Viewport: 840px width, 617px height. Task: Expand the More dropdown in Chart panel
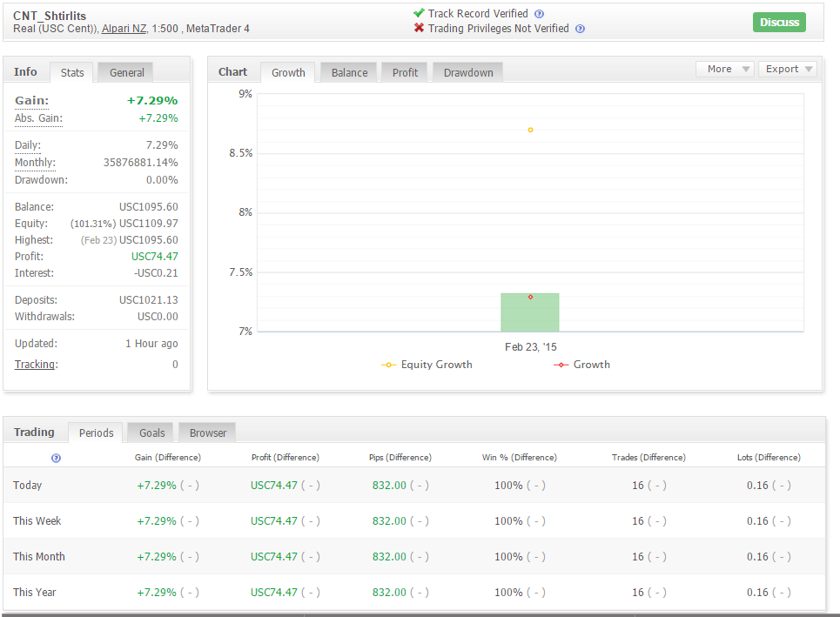tap(725, 69)
